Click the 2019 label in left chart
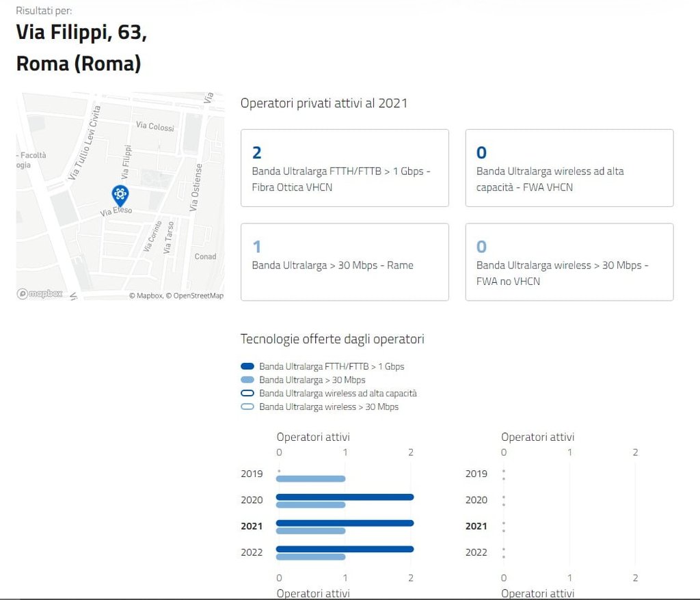Screen dimensions: 700x600 [x=252, y=474]
